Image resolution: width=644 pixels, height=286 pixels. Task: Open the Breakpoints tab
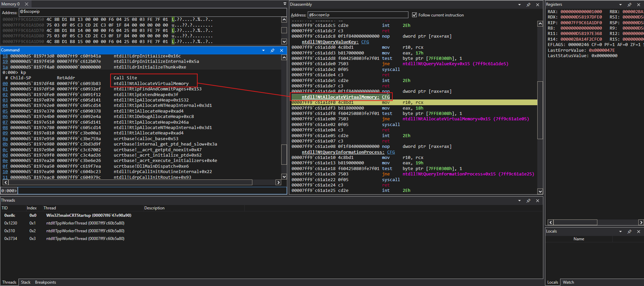coord(45,282)
